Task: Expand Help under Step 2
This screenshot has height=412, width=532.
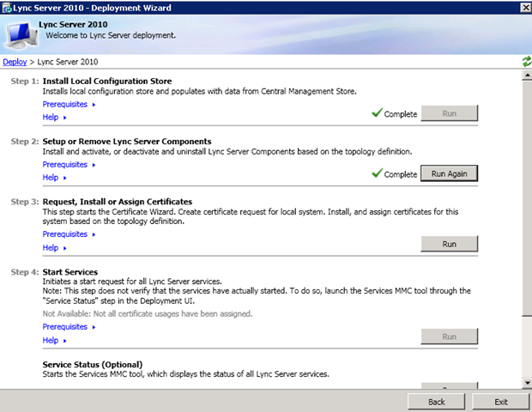Action: pyautogui.click(x=54, y=178)
